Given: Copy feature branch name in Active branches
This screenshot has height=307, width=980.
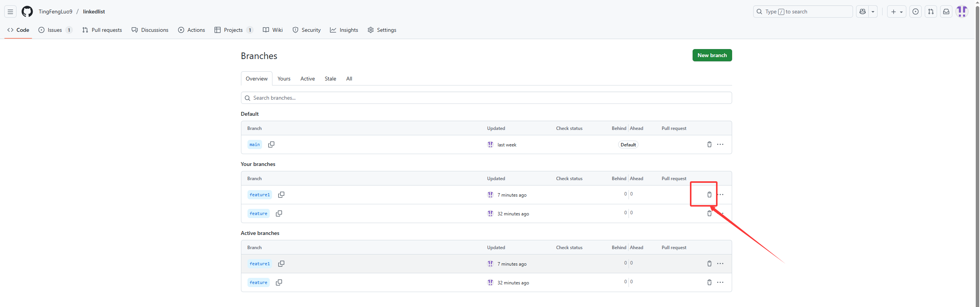Looking at the screenshot, I should pyautogui.click(x=279, y=282).
